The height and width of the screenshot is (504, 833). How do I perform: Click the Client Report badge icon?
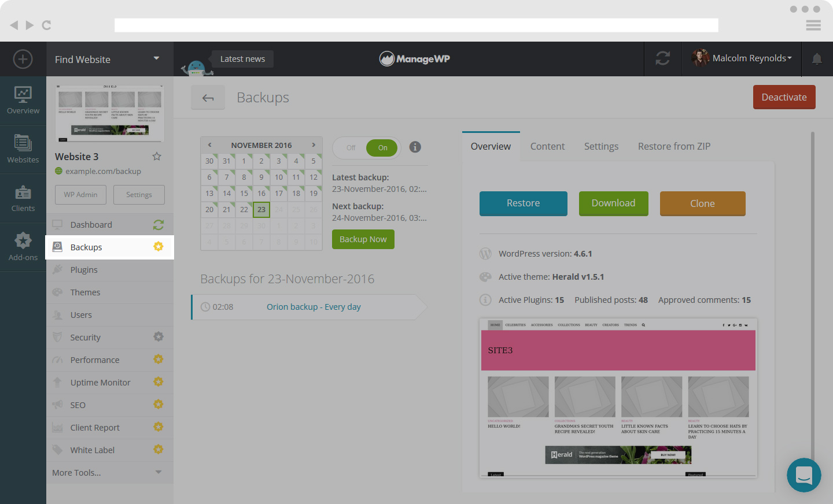coord(159,427)
